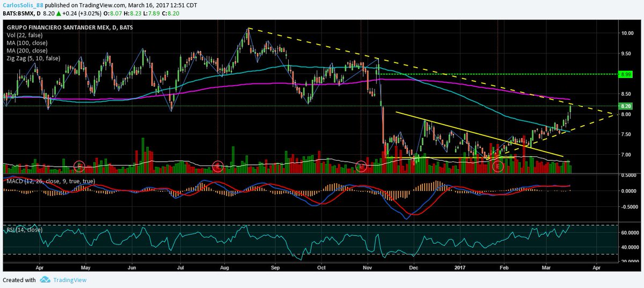Click the -0.5000 MACD axis label
Viewport: 644px width, 288px height.
(x=628, y=206)
